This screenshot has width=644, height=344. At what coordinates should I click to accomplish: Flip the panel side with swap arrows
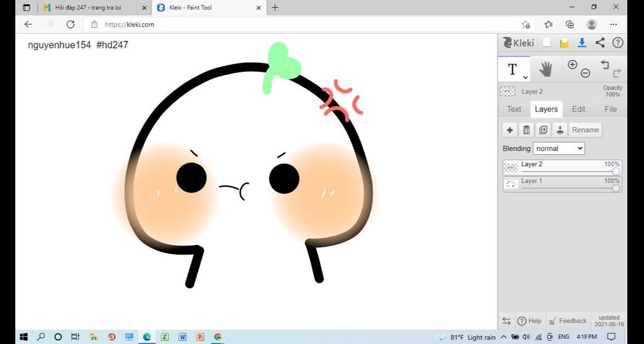point(506,321)
